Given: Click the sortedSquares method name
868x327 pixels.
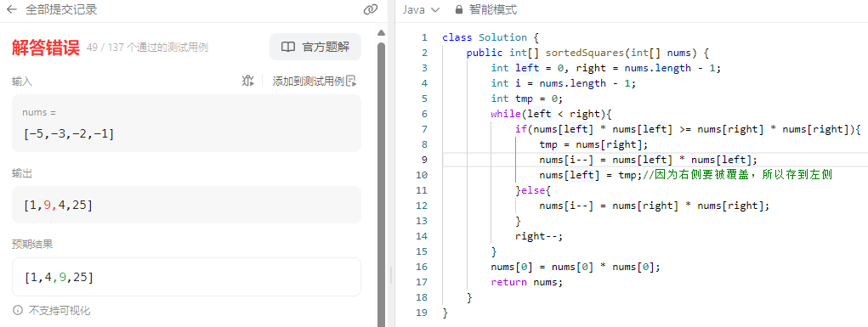Looking at the screenshot, I should coord(585,54).
